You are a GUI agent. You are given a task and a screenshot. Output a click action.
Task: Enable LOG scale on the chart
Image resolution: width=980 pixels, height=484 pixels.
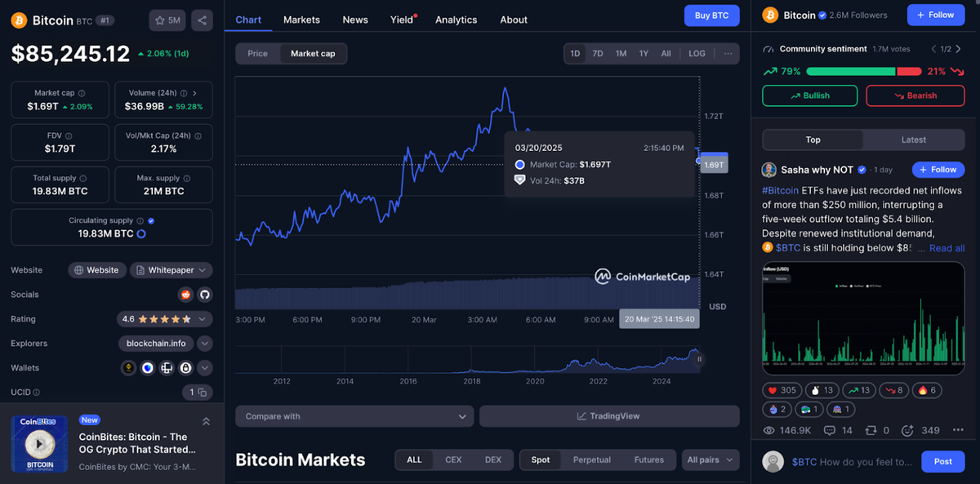point(697,52)
